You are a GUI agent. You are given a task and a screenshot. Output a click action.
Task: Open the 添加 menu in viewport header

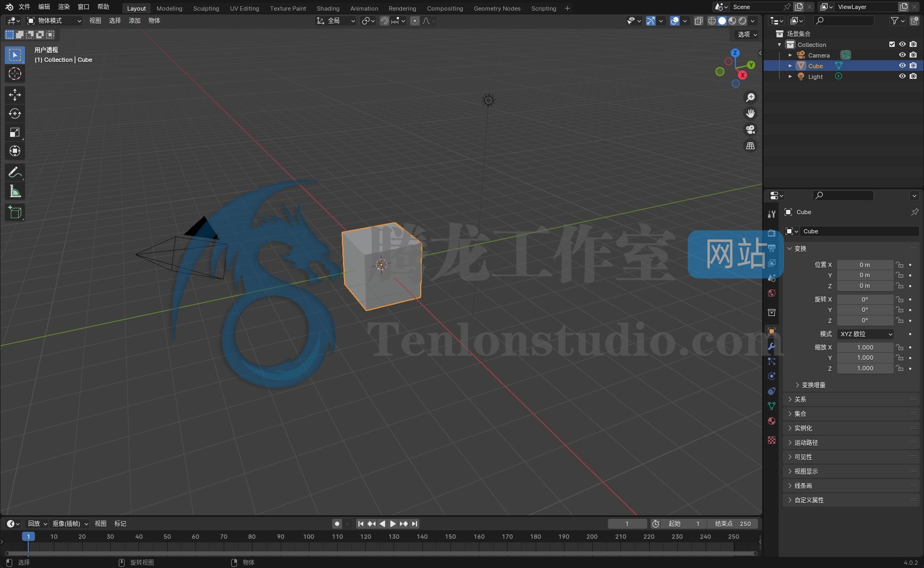coord(135,21)
